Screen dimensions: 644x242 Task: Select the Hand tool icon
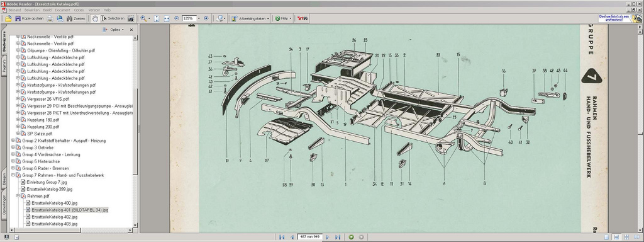click(x=94, y=18)
